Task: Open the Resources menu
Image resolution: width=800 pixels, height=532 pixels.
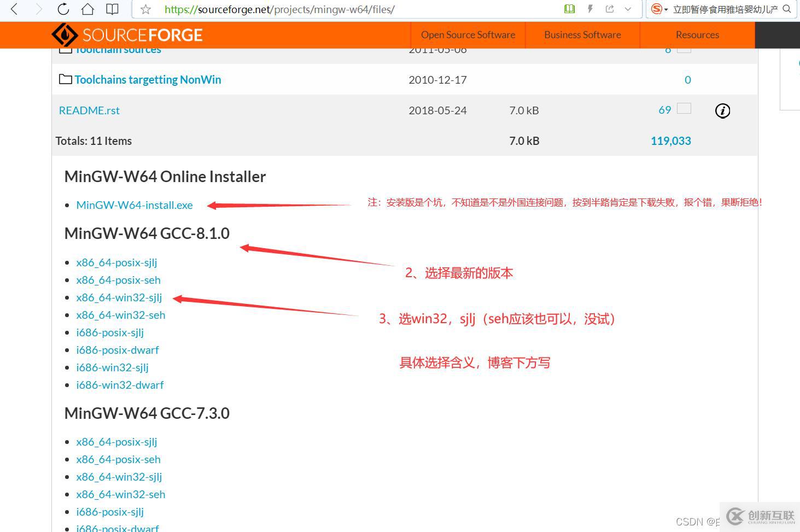Action: point(697,35)
